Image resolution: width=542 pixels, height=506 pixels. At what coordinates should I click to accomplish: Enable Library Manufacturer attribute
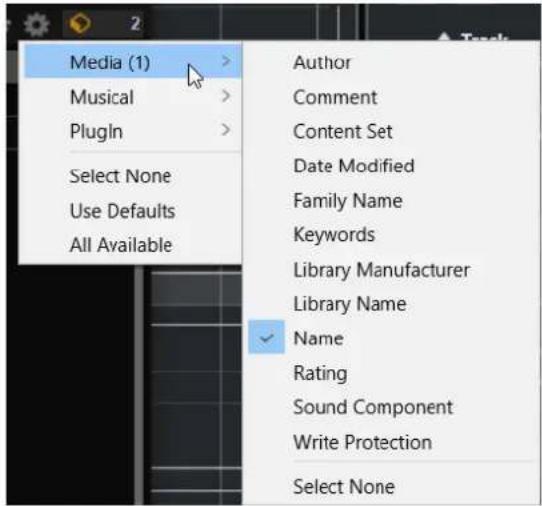point(381,270)
